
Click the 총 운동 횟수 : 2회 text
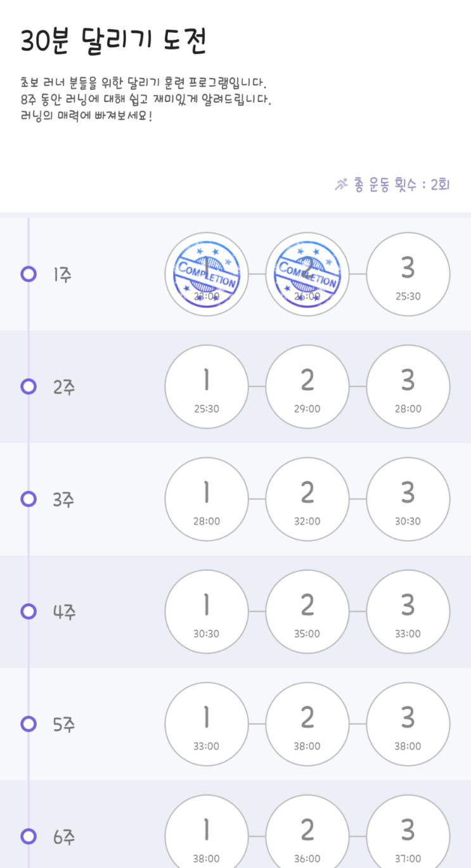click(x=402, y=184)
